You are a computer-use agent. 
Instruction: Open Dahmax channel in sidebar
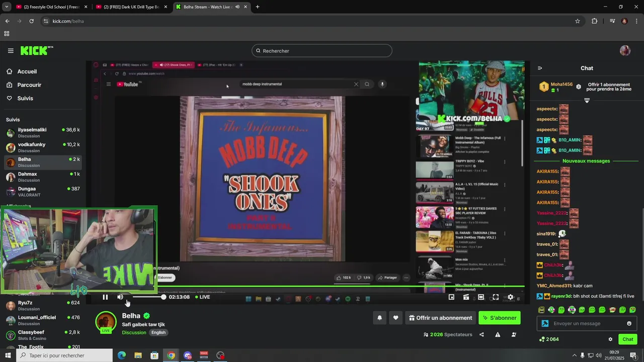[x=43, y=177]
